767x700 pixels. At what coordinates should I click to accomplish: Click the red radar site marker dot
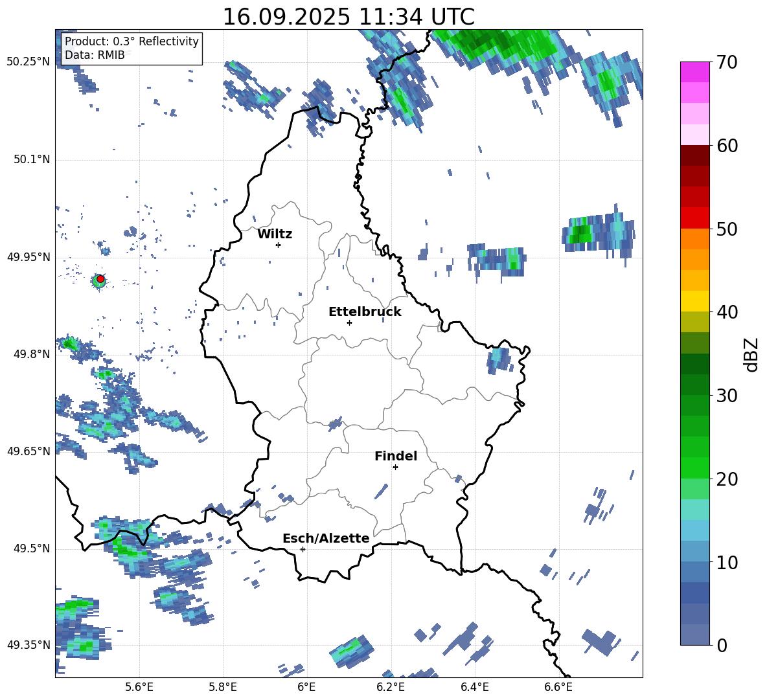[100, 279]
